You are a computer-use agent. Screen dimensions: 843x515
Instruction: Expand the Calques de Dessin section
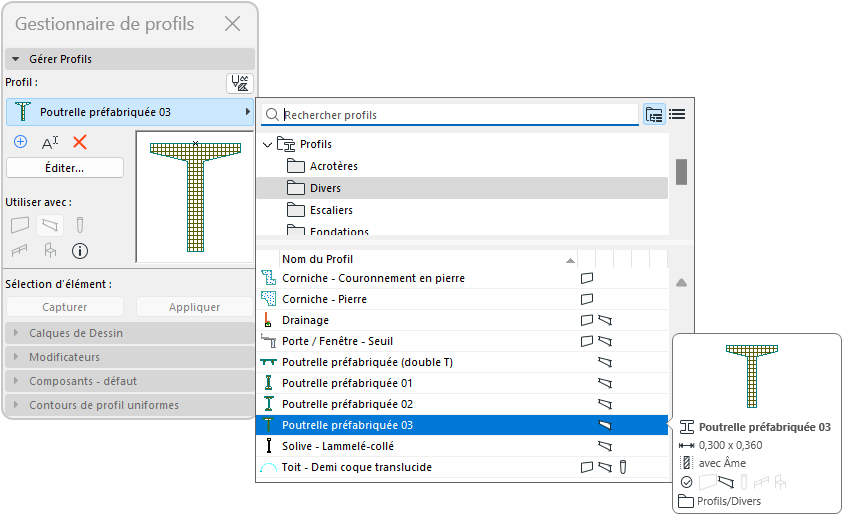pyautogui.click(x=130, y=333)
